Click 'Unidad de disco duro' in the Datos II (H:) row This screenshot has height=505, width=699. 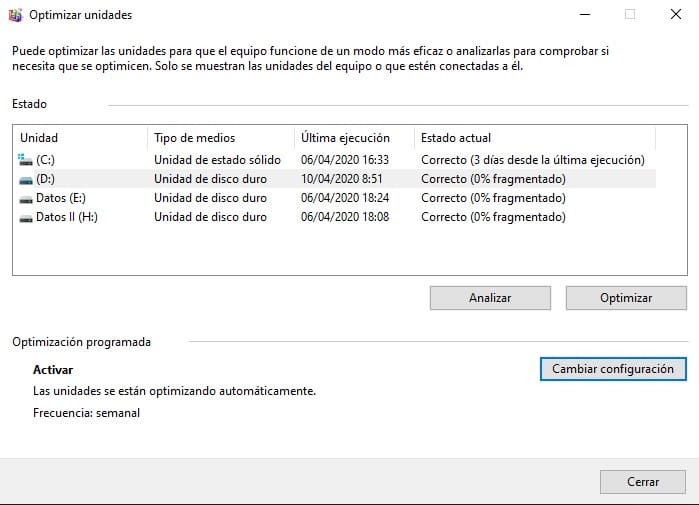[x=210, y=217]
